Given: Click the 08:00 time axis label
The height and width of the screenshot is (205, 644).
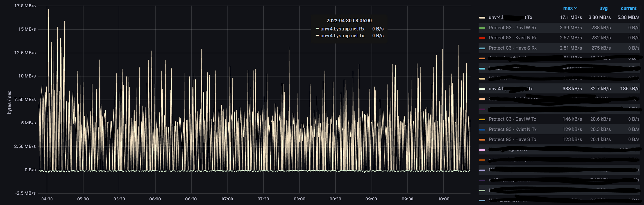Looking at the screenshot, I should [x=299, y=199].
